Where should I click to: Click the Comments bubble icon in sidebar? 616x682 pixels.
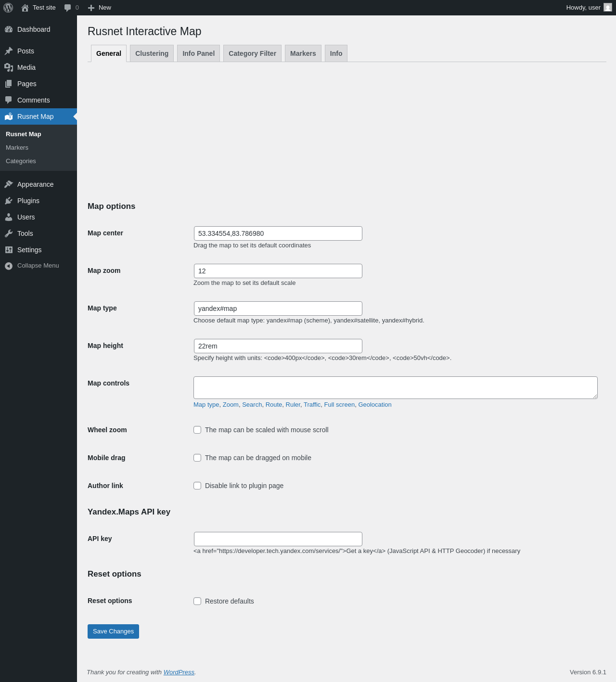9,100
